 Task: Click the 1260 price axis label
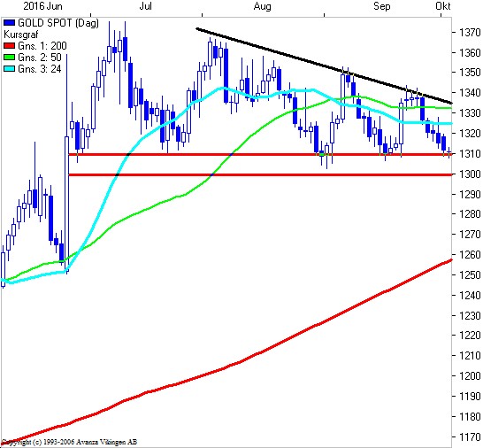(x=470, y=255)
